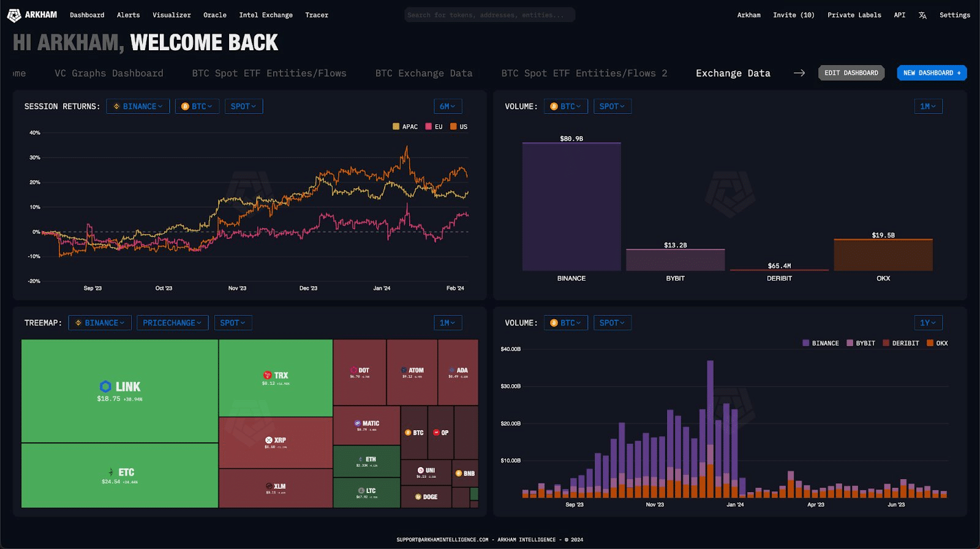Click the BINANCE $80.9B volume bar

571,206
